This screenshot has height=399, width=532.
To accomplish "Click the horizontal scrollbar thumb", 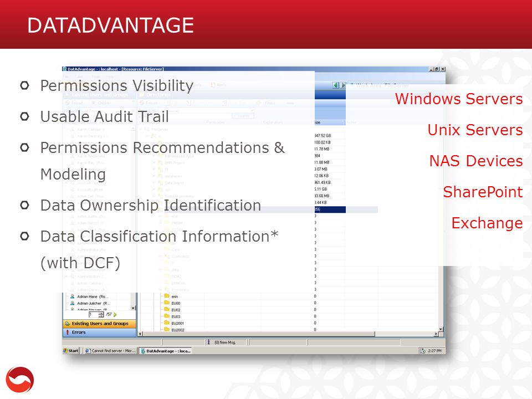I will click(259, 334).
